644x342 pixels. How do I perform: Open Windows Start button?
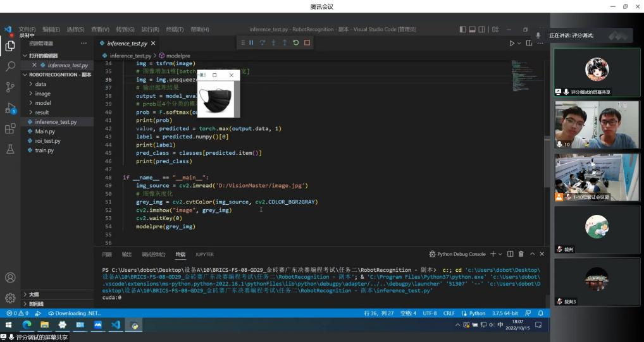click(x=9, y=325)
